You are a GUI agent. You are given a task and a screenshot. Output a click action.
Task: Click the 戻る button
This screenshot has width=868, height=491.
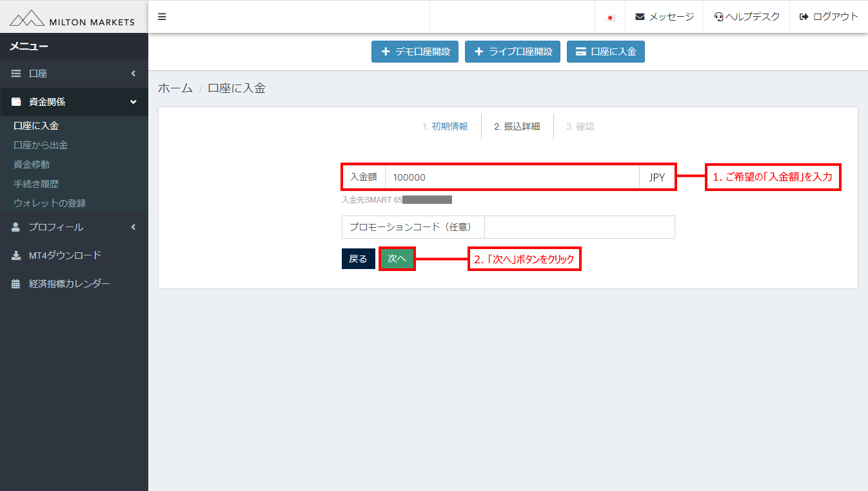[358, 258]
